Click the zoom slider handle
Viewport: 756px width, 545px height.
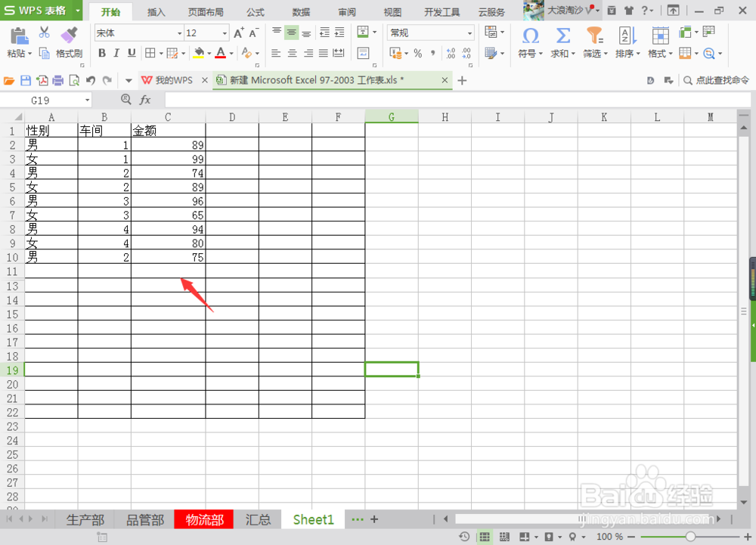[x=690, y=537]
